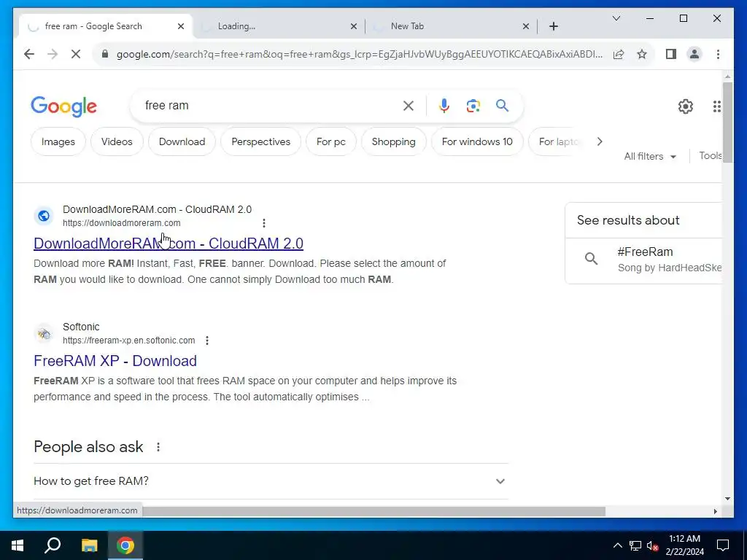Open Chrome side panel icon
This screenshot has width=747, height=560.
[x=671, y=54]
